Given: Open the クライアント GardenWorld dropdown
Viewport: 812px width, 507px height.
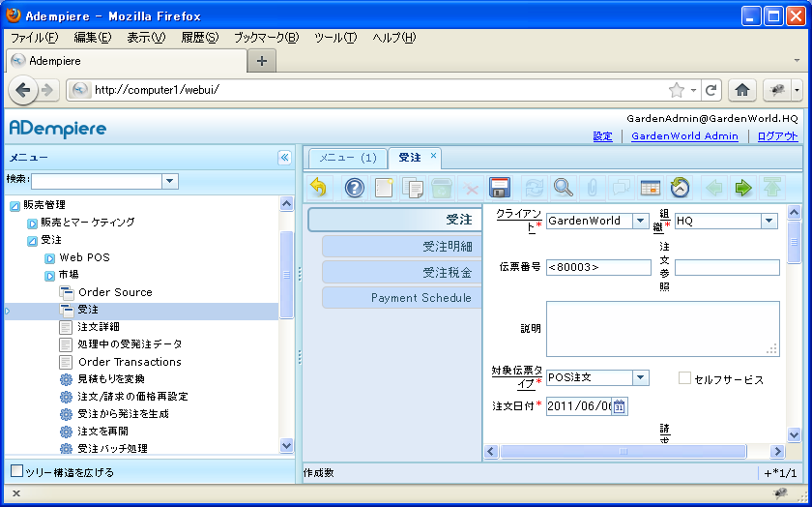Looking at the screenshot, I should tap(641, 221).
